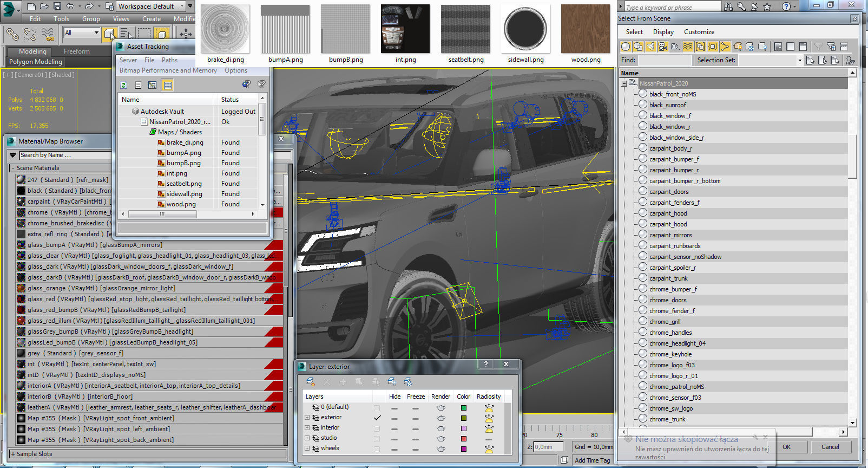Toggle Display Geometry in Select From Scene
The width and height of the screenshot is (868, 468).
(x=626, y=47)
